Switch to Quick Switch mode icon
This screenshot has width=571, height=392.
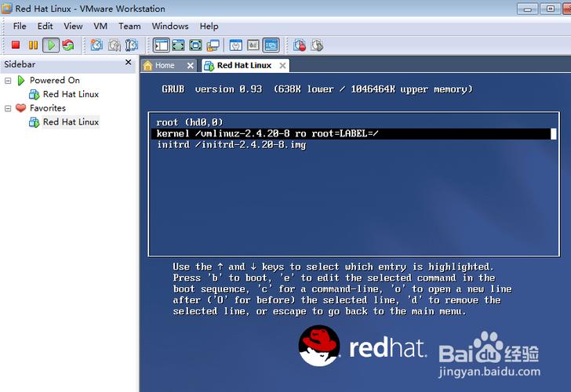point(178,45)
